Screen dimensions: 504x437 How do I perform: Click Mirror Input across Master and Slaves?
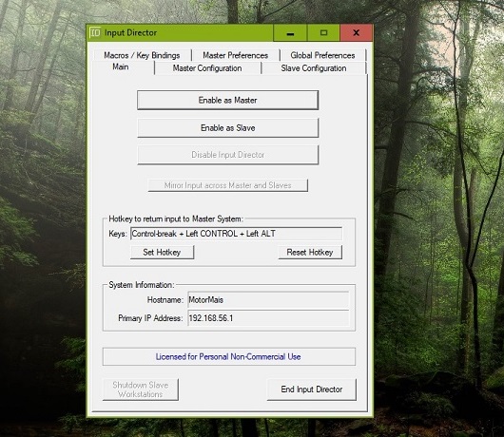tap(227, 185)
